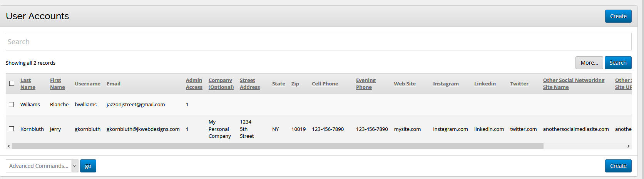Click the bottom Create button
Screen dimensions: 644x179
coord(618,166)
